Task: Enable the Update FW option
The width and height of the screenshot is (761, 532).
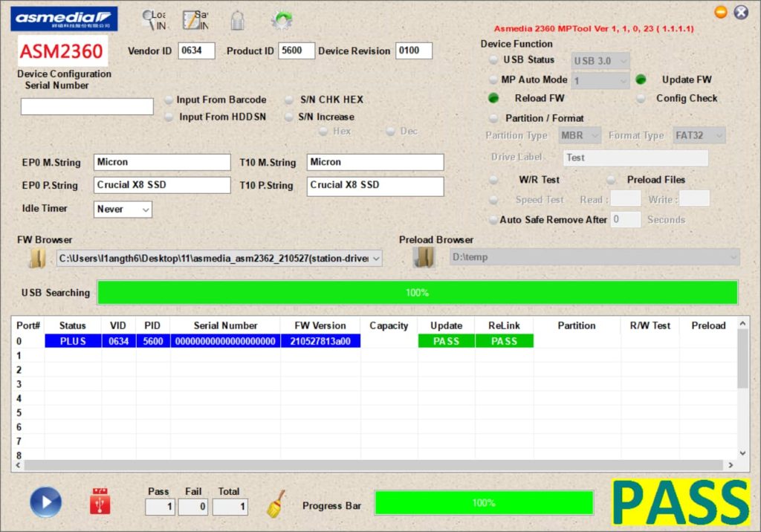Action: coord(641,80)
